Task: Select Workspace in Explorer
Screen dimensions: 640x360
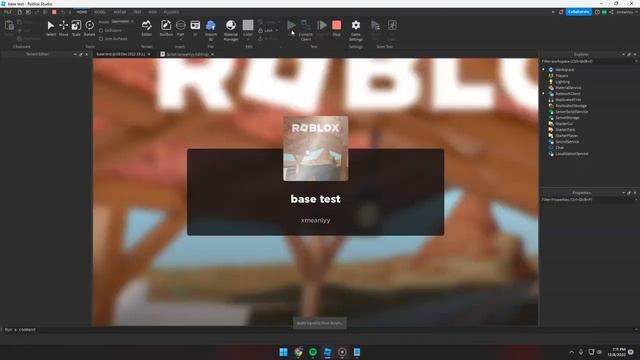Action: pyautogui.click(x=564, y=70)
